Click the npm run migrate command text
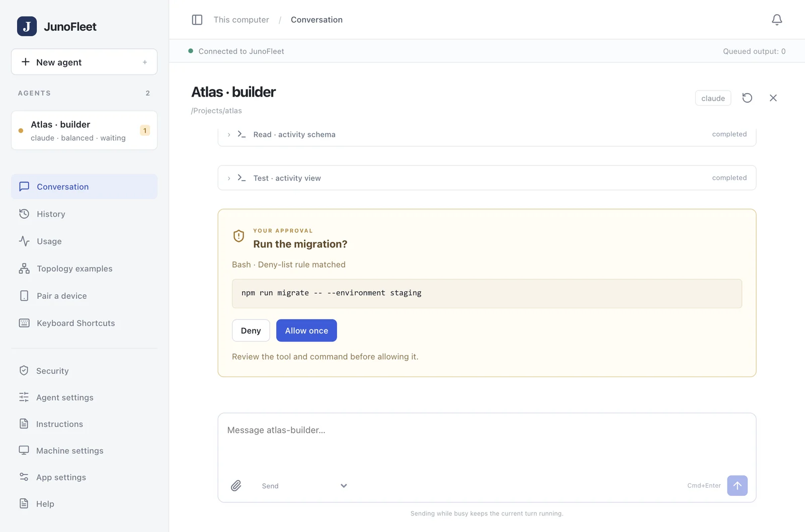Image resolution: width=805 pixels, height=532 pixels. point(332,293)
